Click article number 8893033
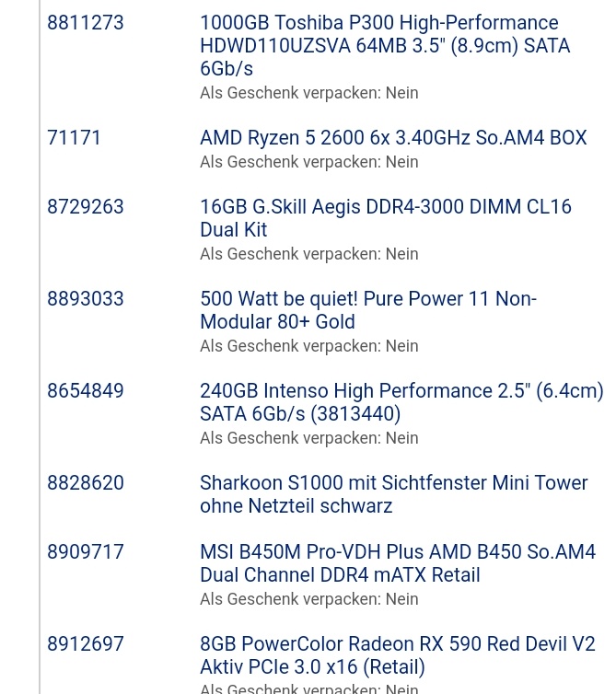616x694 pixels. coord(86,299)
